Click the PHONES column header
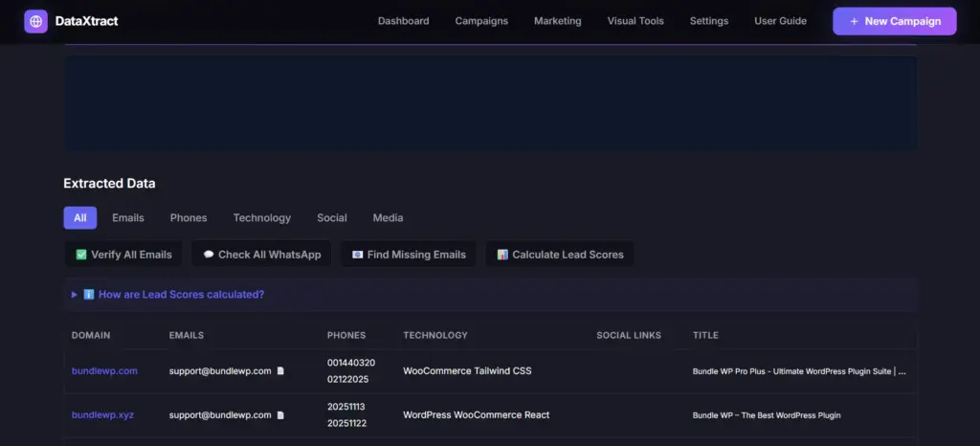Image resolution: width=980 pixels, height=446 pixels. [x=346, y=335]
